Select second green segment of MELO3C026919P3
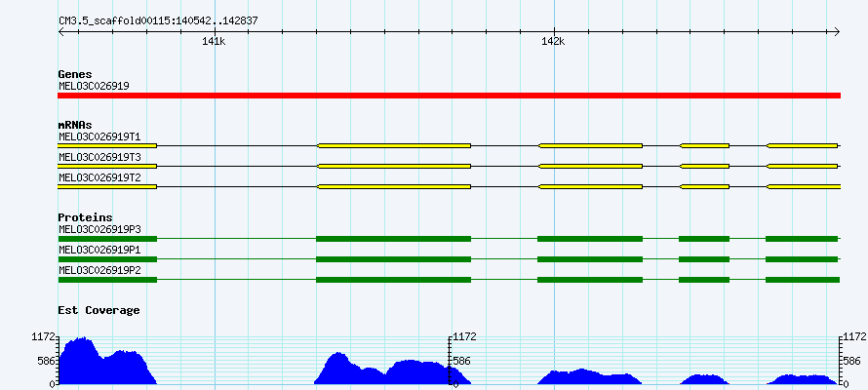 click(394, 239)
